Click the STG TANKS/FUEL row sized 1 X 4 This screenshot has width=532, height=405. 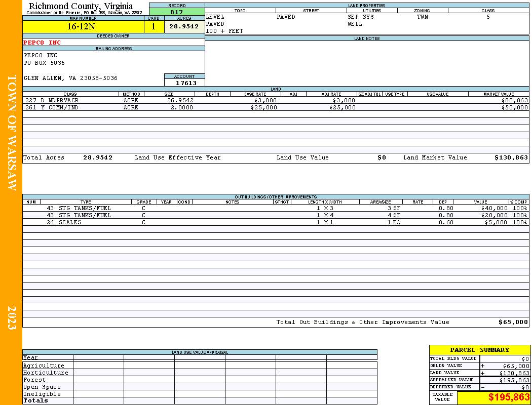click(276, 215)
